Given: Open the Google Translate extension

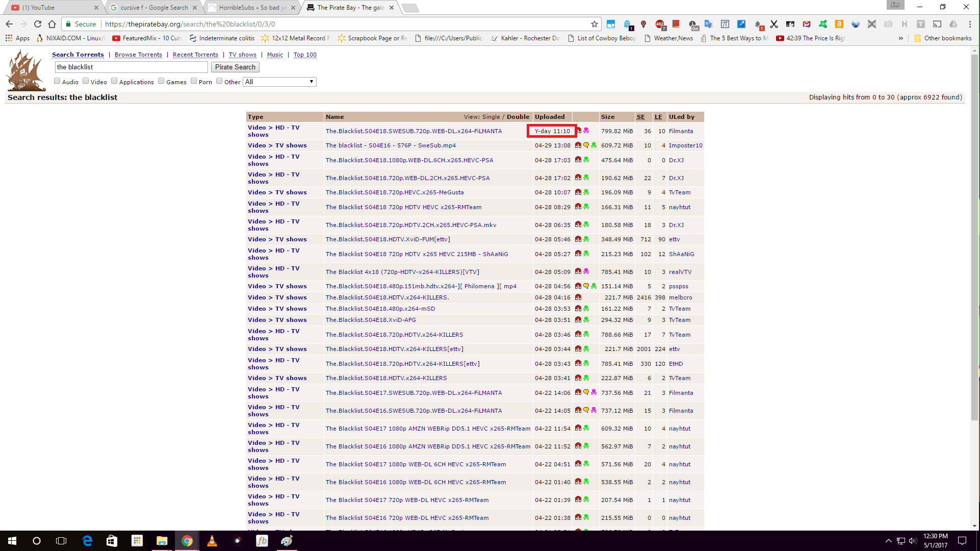Looking at the screenshot, I should click(x=709, y=24).
